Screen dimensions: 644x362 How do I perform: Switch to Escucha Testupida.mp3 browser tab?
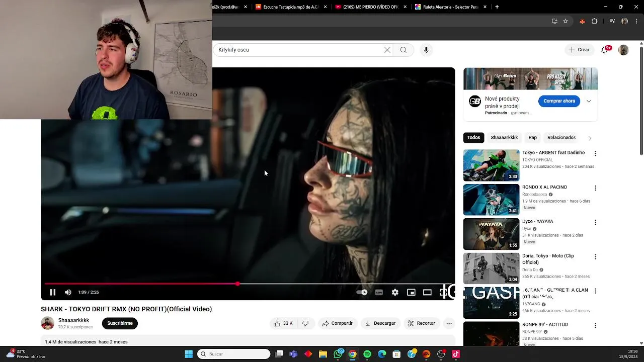click(291, 7)
